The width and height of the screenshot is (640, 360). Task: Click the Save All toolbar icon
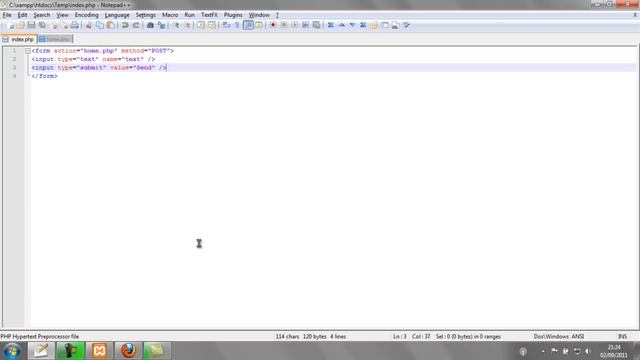[42, 25]
